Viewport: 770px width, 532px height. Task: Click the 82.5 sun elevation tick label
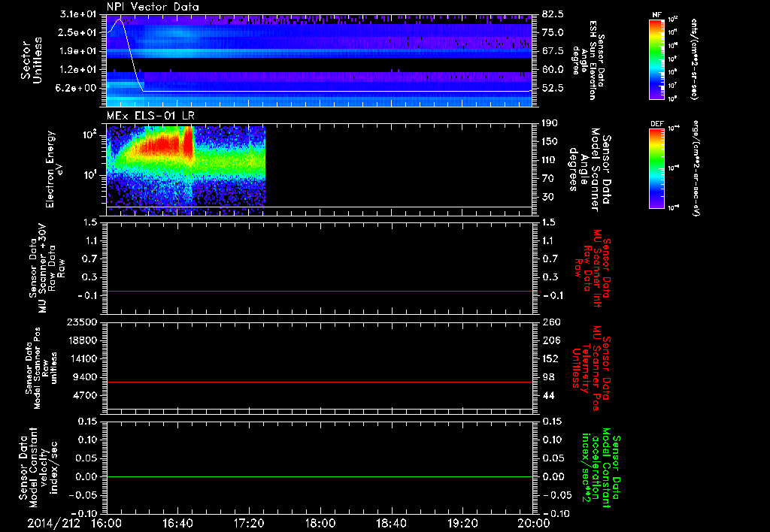[553, 14]
